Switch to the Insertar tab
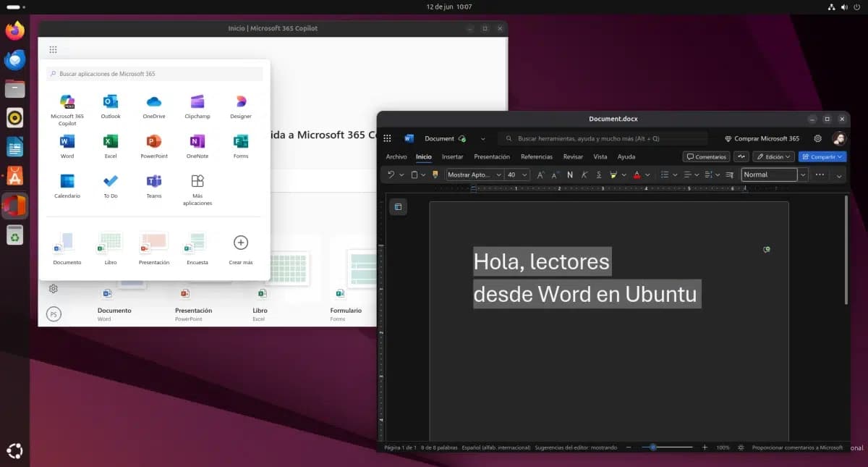Screen dimensions: 868x467 pos(453,156)
